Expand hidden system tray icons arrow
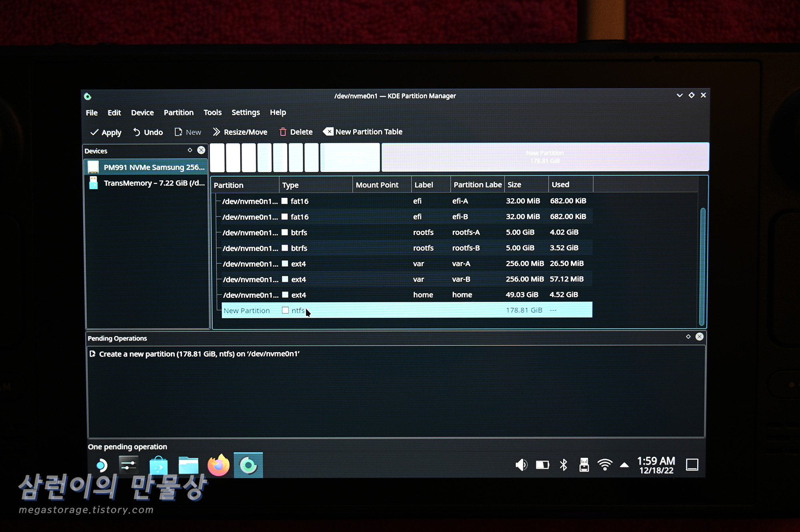800x532 pixels. pos(624,465)
